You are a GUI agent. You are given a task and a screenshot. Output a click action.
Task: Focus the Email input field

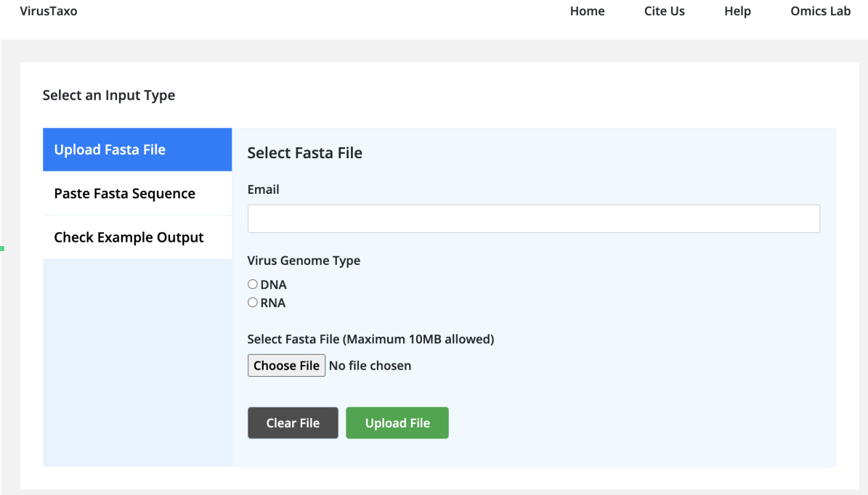point(533,218)
